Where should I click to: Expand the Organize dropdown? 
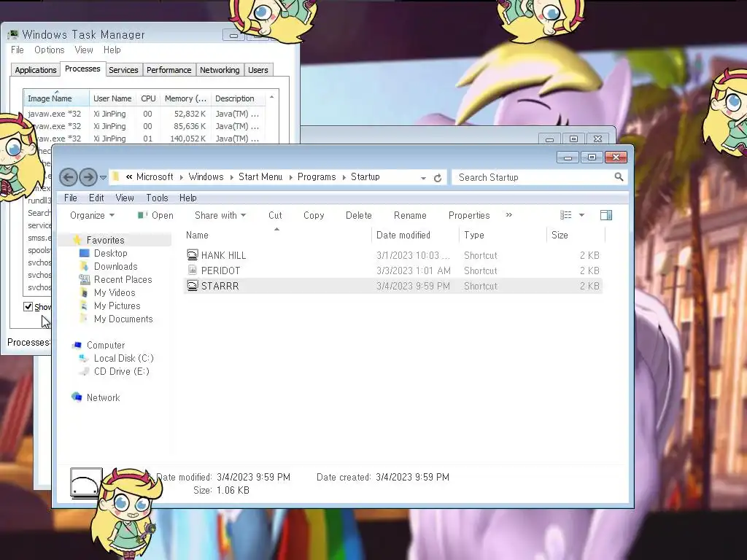click(92, 215)
